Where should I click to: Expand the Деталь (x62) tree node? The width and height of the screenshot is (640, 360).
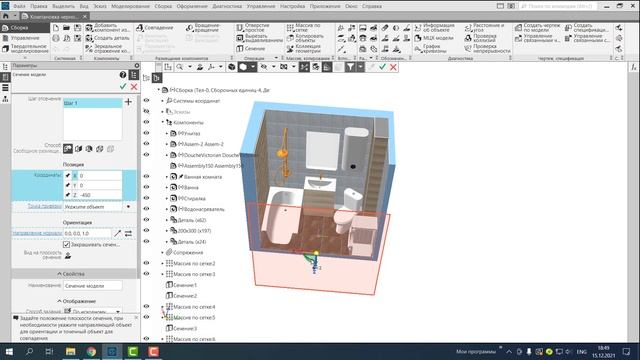(x=167, y=220)
